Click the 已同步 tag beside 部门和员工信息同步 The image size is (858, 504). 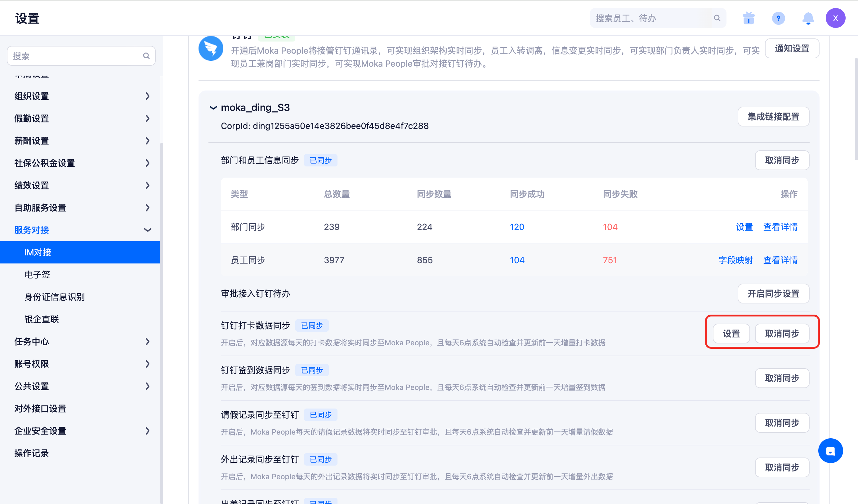point(320,160)
